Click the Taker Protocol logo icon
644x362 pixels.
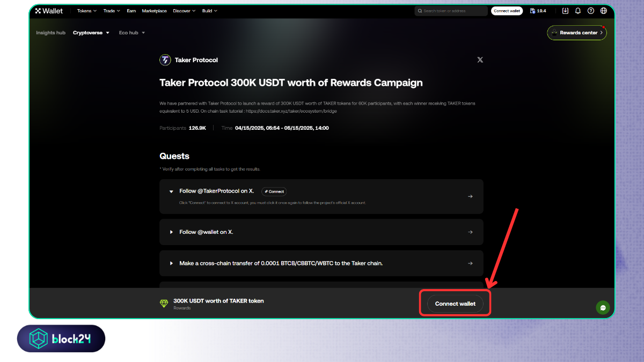point(165,60)
